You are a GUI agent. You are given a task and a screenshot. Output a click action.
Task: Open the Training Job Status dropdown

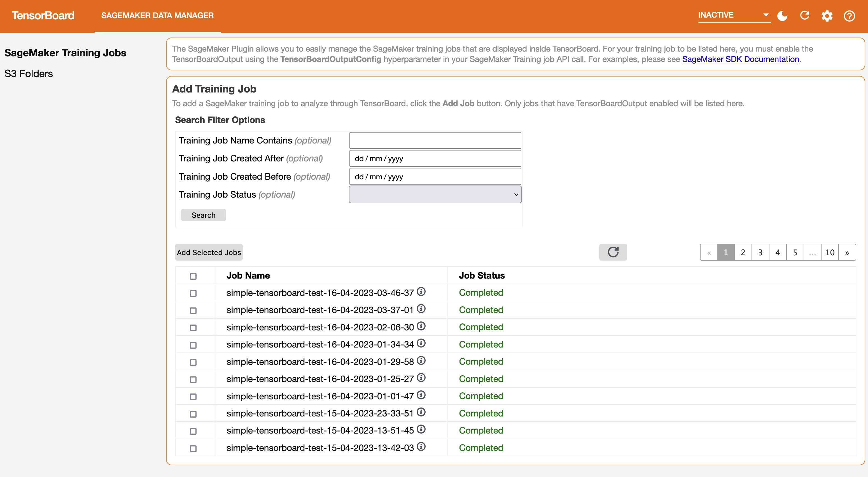pyautogui.click(x=435, y=195)
